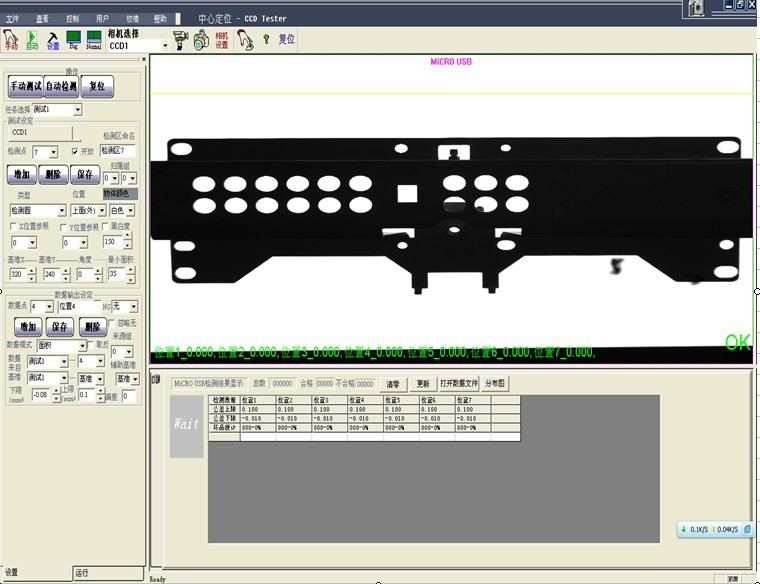
Task: Toggle the 取反 checkbox
Action: [90, 345]
